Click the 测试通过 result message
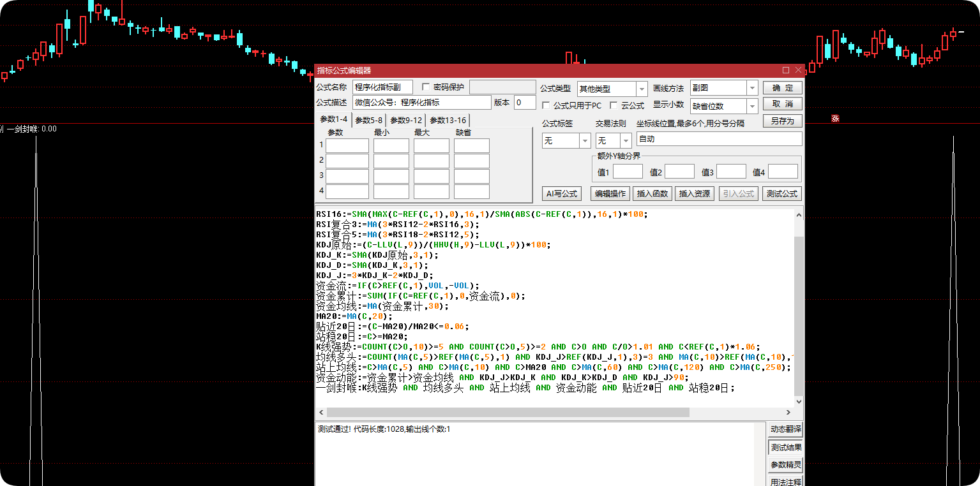The image size is (980, 486). click(x=384, y=429)
